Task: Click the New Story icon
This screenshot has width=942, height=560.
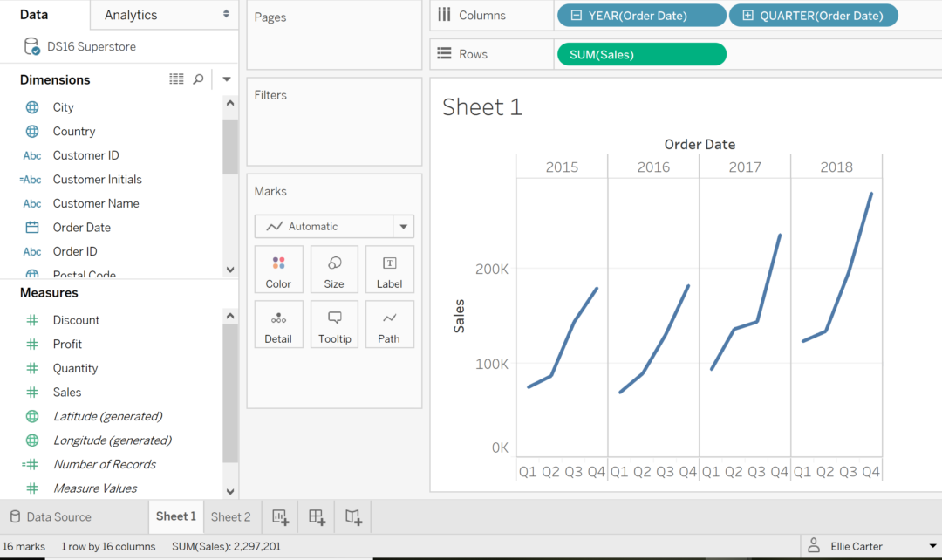Action: (x=353, y=517)
